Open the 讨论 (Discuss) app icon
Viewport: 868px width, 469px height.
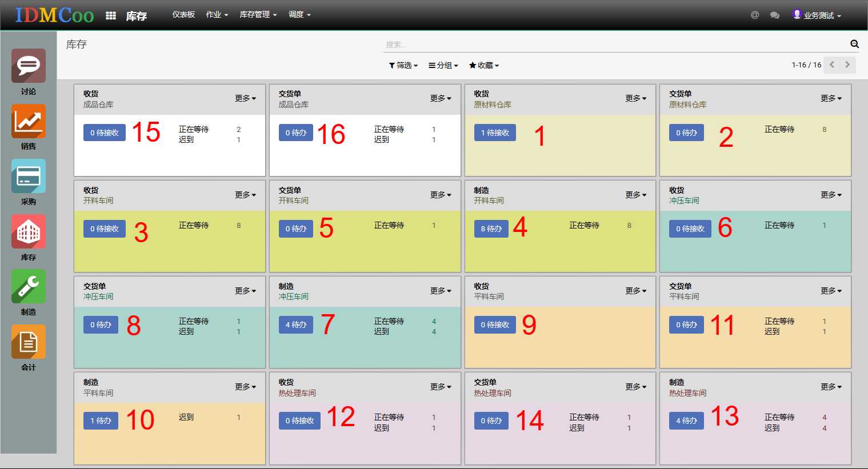pyautogui.click(x=29, y=66)
